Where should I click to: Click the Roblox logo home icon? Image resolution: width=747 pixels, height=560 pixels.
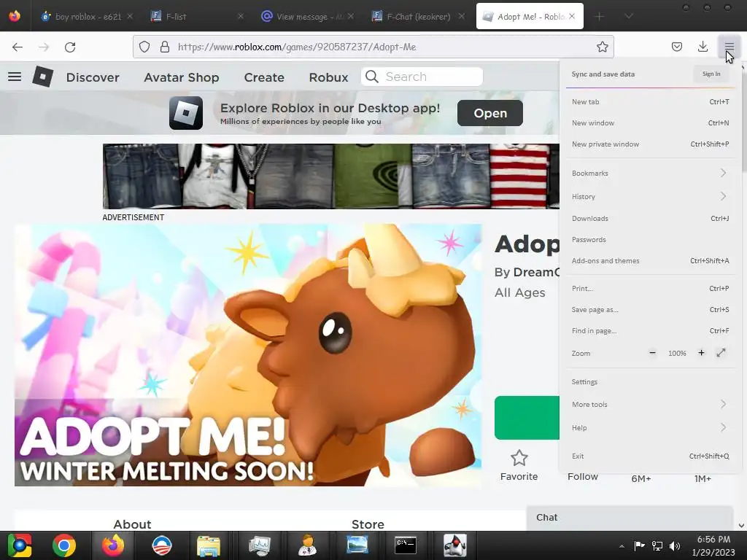[x=42, y=76]
